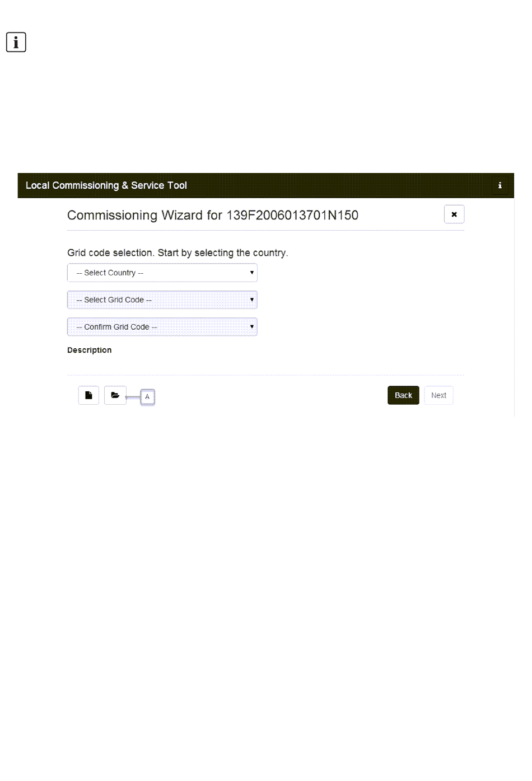This screenshot has width=532, height=781.
Task: Open the Confirm Grid Code dropdown
Action: tap(162, 327)
